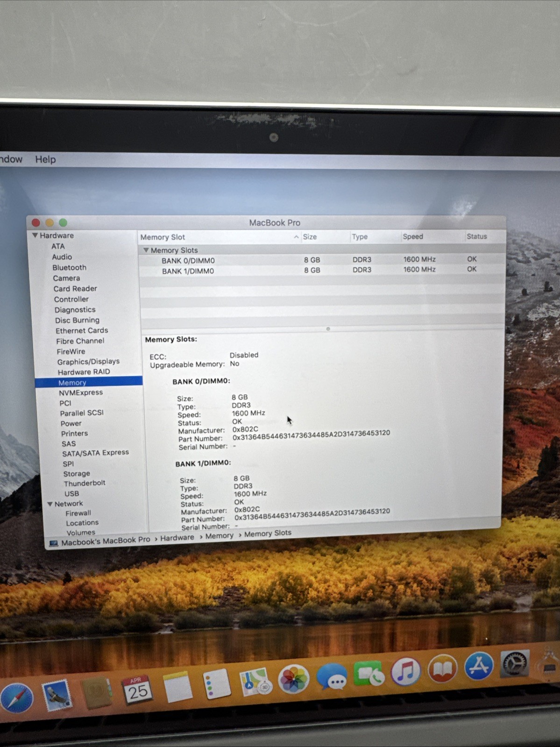Open Messages app in the Dock
Image resolution: width=560 pixels, height=747 pixels.
click(332, 676)
